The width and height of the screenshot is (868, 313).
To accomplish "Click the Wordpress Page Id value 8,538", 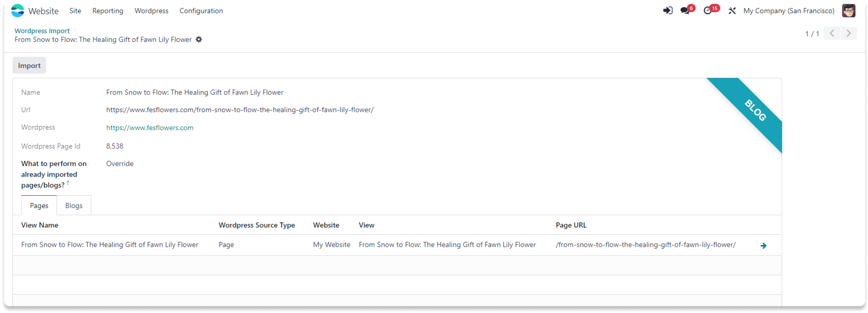I will pyautogui.click(x=115, y=146).
